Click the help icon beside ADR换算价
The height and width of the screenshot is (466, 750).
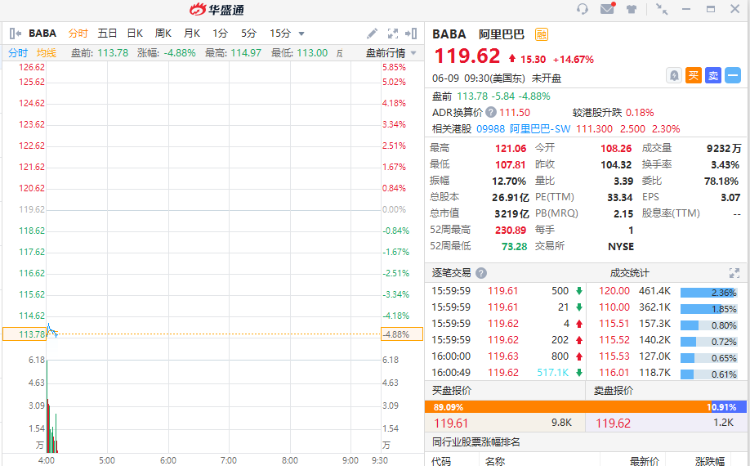coord(490,112)
